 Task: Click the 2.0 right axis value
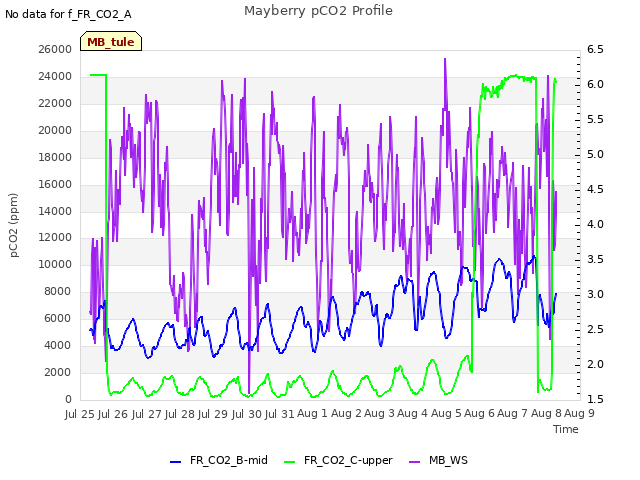click(x=595, y=364)
